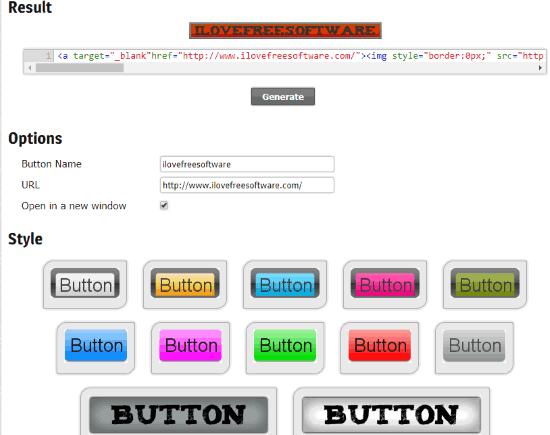Image resolution: width=550 pixels, height=435 pixels.
Task: Click the Style heading
Action: point(25,239)
